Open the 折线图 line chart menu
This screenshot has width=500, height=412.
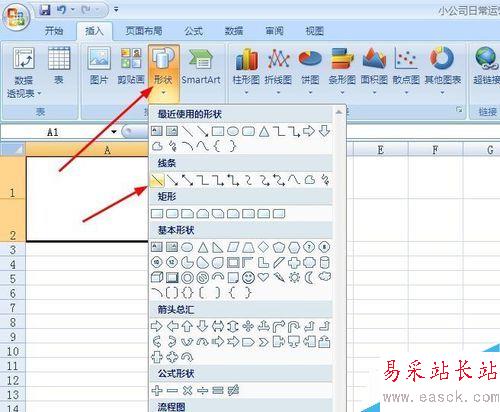click(278, 71)
